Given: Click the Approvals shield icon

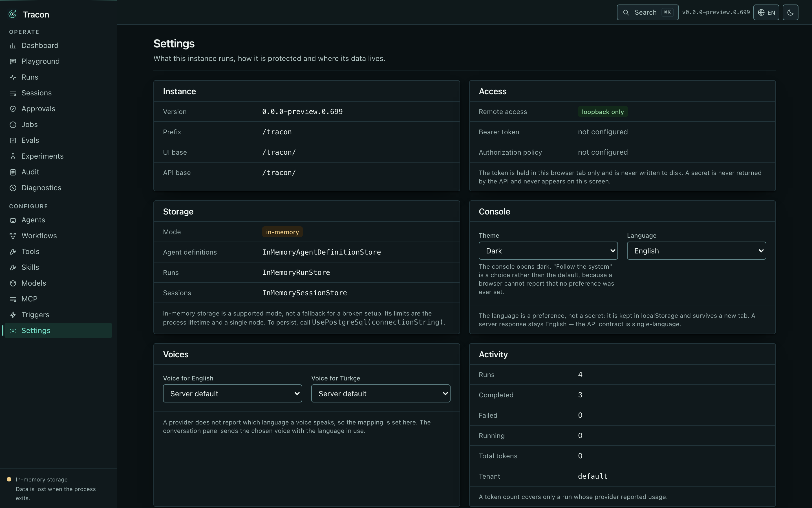Looking at the screenshot, I should (x=13, y=109).
